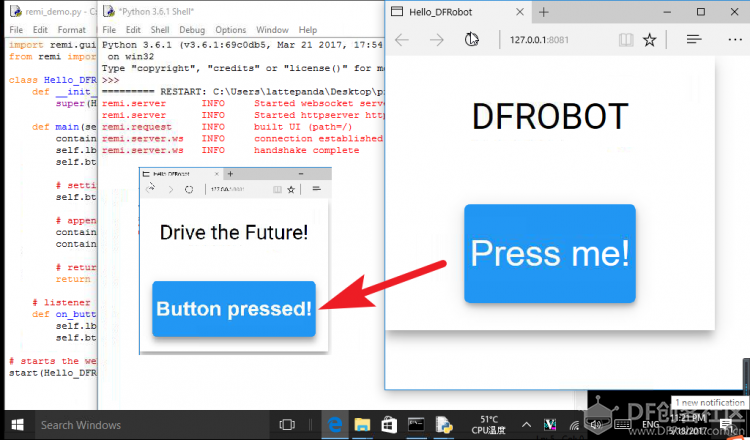Open the touch keyboard tray icon

[x=622, y=425]
